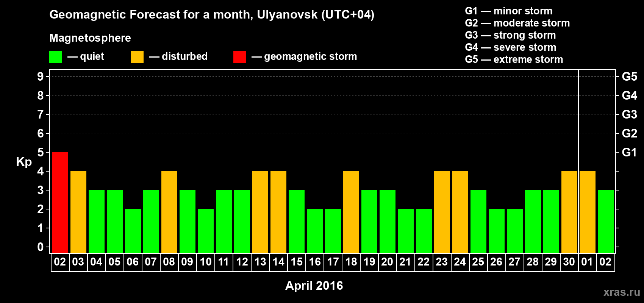Click 'G5 — extreme storm' legend line

click(x=514, y=59)
